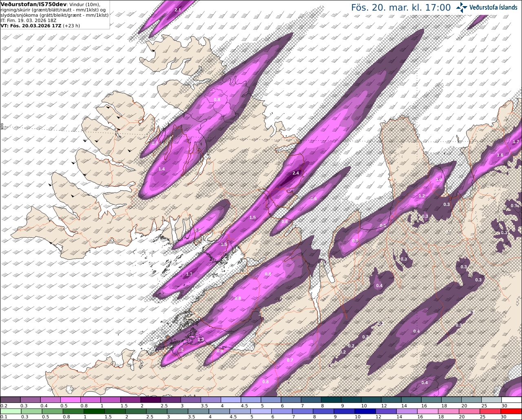Click the 2.1 value at top of map
This screenshot has height=420, width=522.
pos(177,10)
